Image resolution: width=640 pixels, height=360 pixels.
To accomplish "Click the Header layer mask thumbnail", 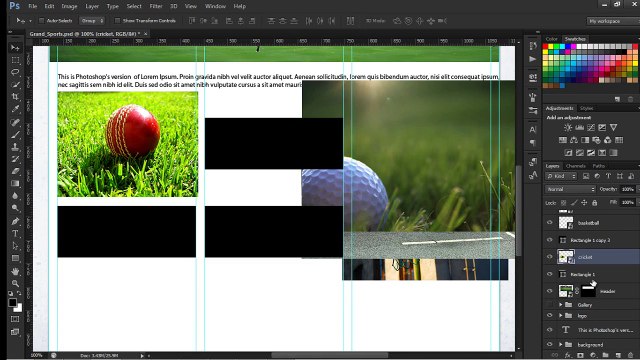I will point(588,291).
